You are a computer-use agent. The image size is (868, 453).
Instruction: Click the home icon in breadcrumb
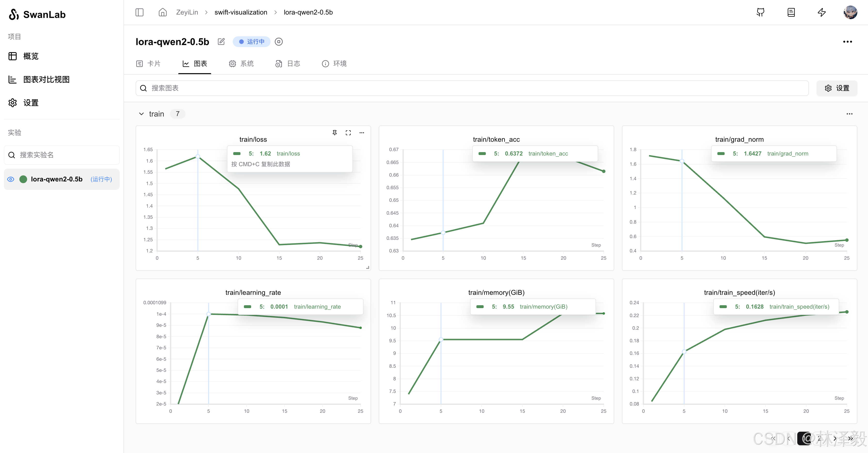[x=163, y=12]
